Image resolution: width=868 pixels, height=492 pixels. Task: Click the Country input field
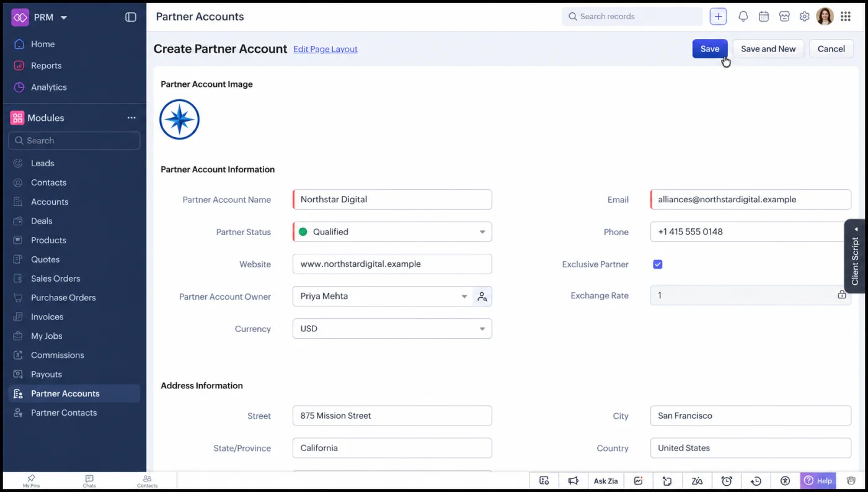coord(751,448)
